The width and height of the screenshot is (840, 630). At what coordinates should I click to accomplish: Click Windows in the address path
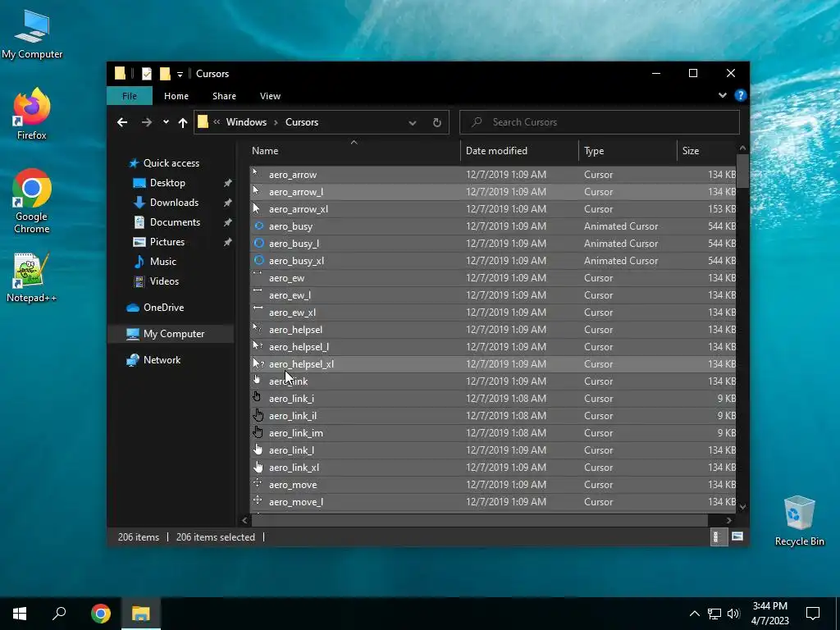click(x=246, y=122)
